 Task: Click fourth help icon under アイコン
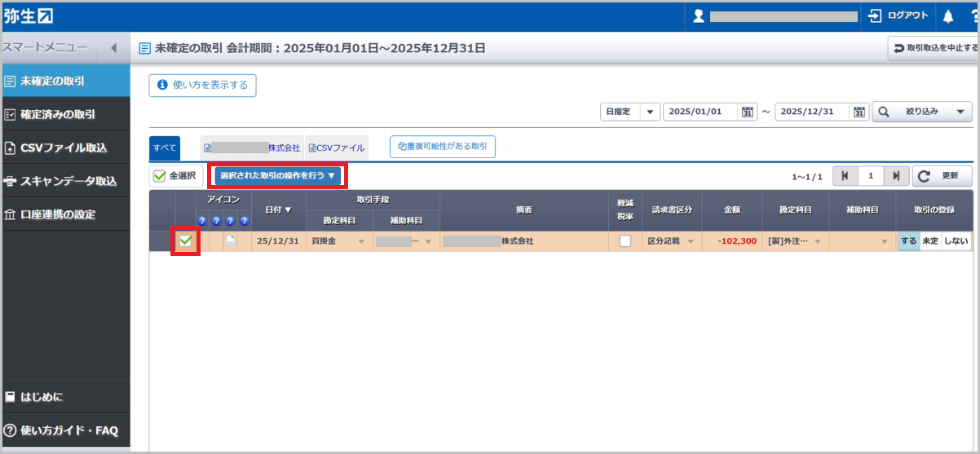(x=244, y=221)
